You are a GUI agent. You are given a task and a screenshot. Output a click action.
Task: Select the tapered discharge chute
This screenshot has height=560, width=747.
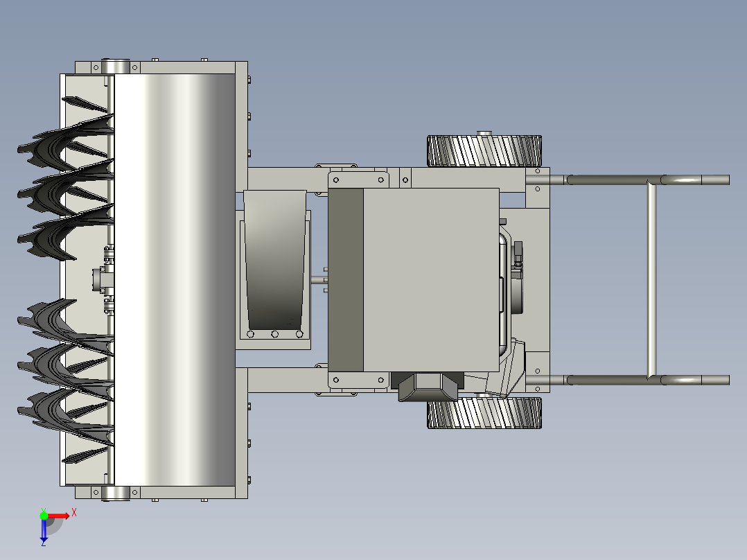[274, 260]
